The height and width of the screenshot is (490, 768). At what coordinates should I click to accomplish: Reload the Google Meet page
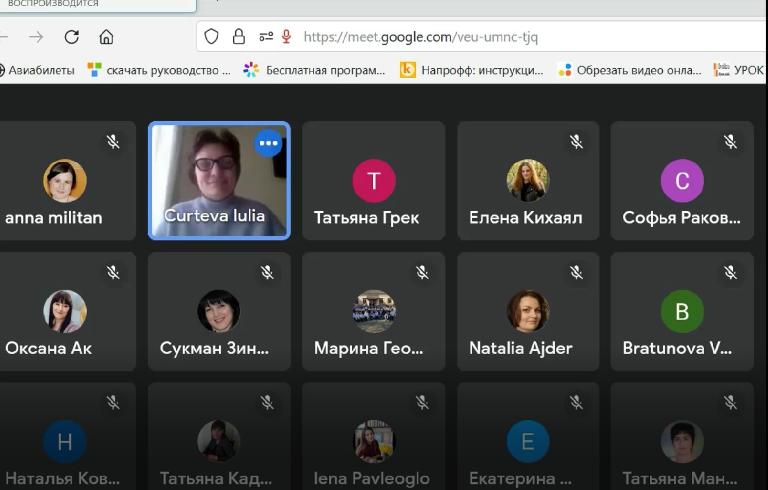pyautogui.click(x=72, y=37)
